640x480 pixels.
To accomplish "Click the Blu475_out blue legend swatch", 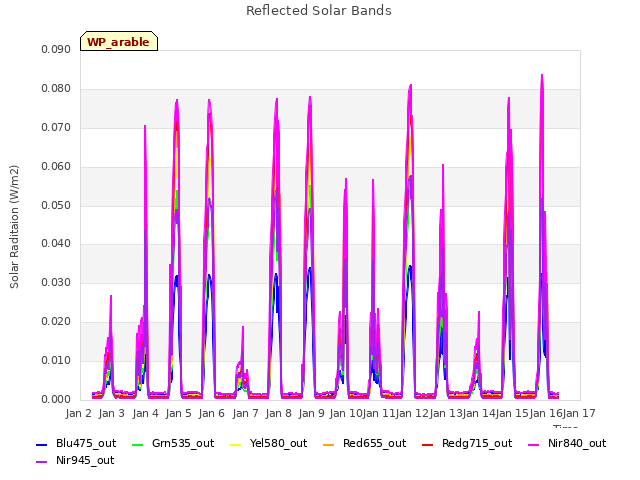I will pos(42,444).
